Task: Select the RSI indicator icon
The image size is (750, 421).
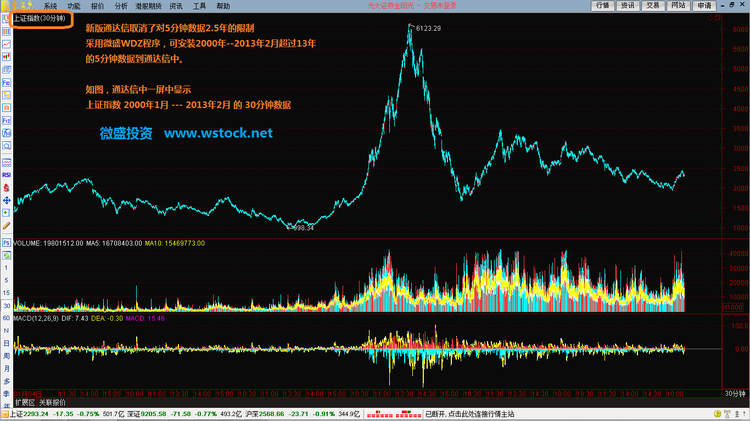Action: pyautogui.click(x=6, y=175)
